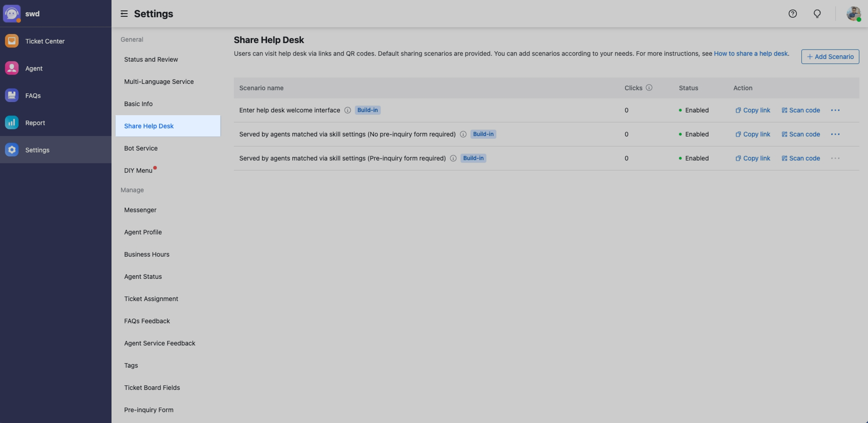The image size is (868, 423).
Task: Open the help question mark icon
Action: click(793, 13)
